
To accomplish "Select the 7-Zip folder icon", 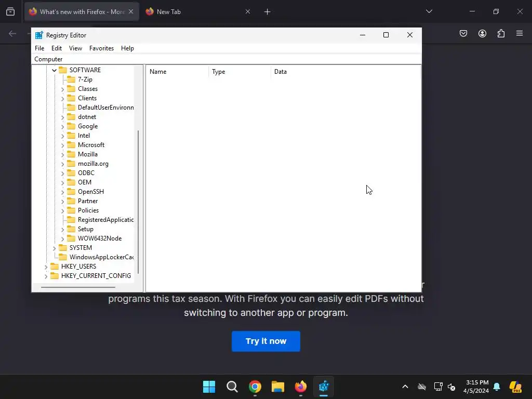I will [x=71, y=79].
